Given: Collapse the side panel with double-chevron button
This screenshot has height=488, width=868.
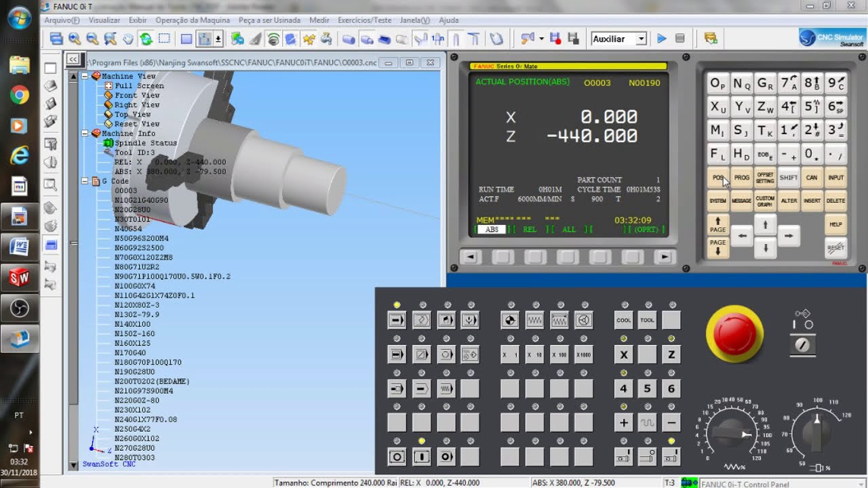Looking at the screenshot, I should click(73, 60).
